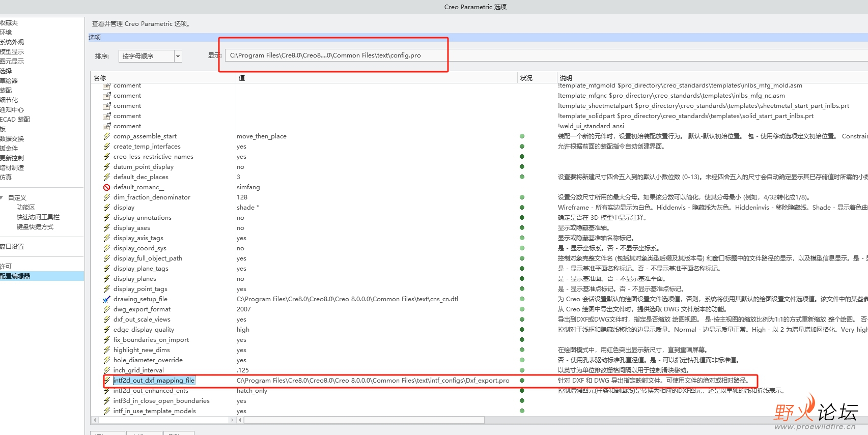This screenshot has height=435, width=868.
Task: Click the lightning icon beside create_temp_interfaces
Action: tap(107, 147)
